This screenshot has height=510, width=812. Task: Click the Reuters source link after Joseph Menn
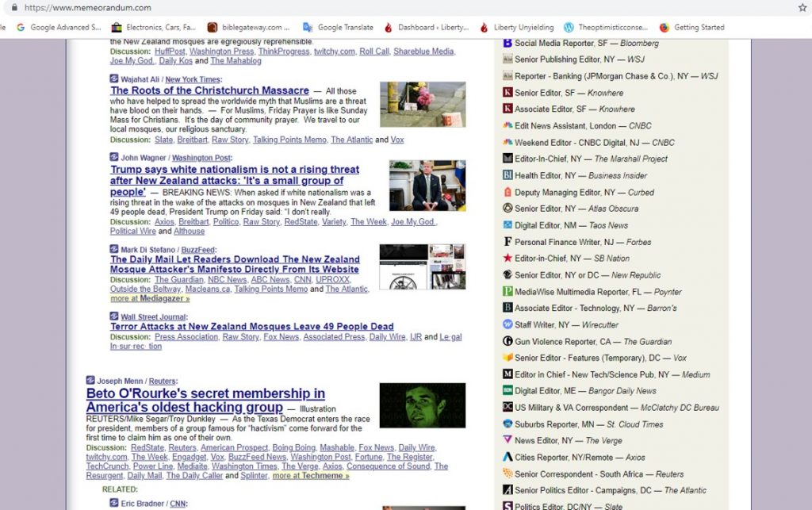162,382
